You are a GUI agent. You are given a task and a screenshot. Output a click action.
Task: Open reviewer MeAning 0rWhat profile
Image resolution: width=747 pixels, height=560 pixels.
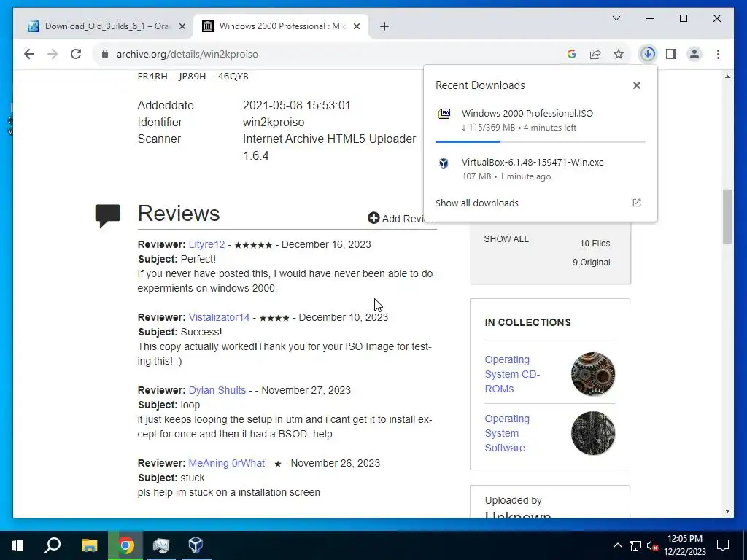click(226, 463)
